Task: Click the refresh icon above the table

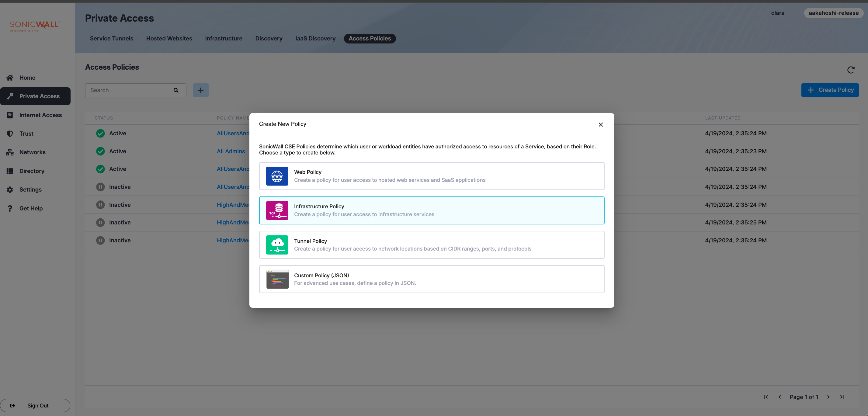Action: point(850,70)
